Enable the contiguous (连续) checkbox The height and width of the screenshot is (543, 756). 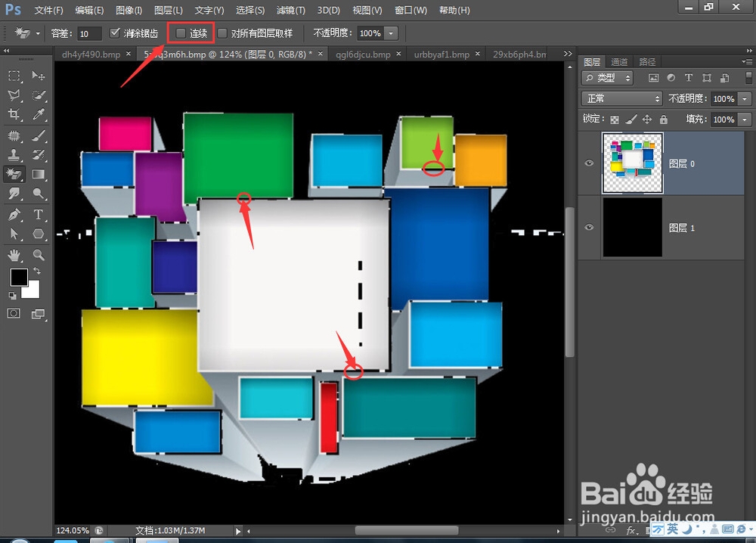click(x=181, y=33)
